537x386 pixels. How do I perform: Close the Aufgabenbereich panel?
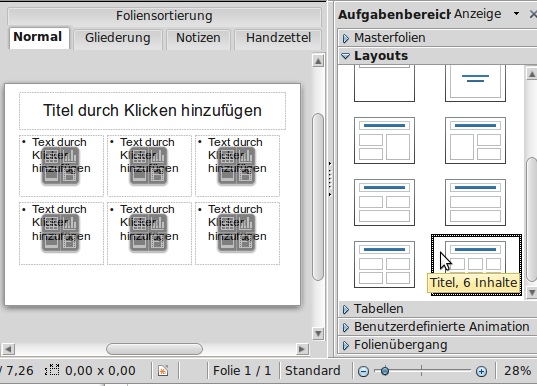click(x=533, y=14)
